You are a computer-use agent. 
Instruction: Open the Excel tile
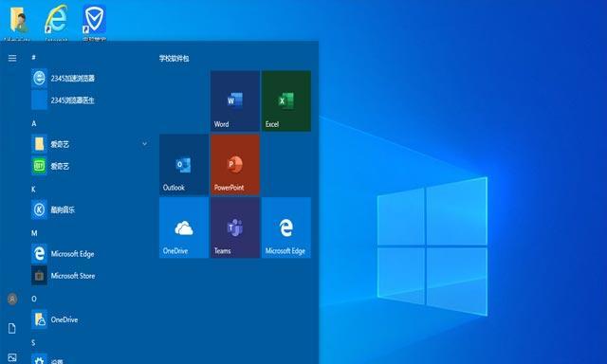pos(286,101)
